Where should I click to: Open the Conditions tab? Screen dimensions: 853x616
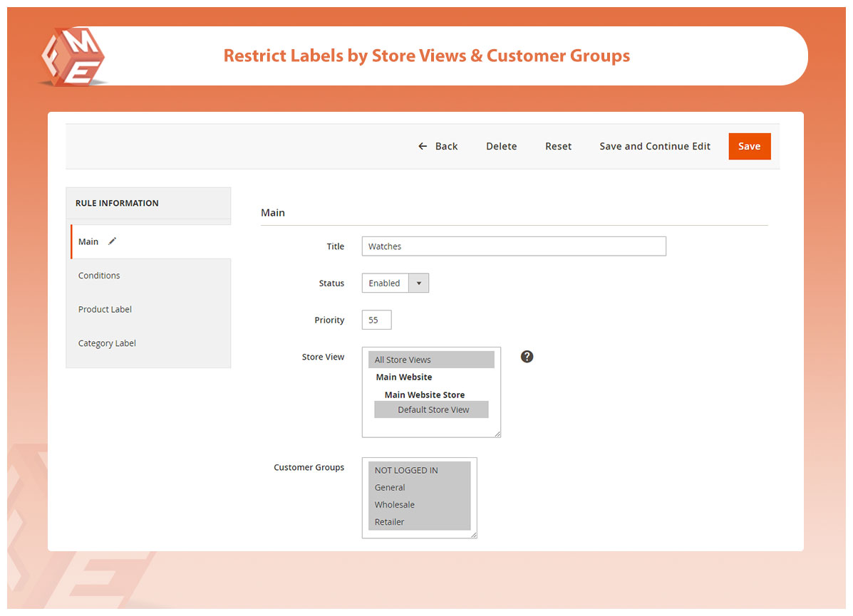99,276
